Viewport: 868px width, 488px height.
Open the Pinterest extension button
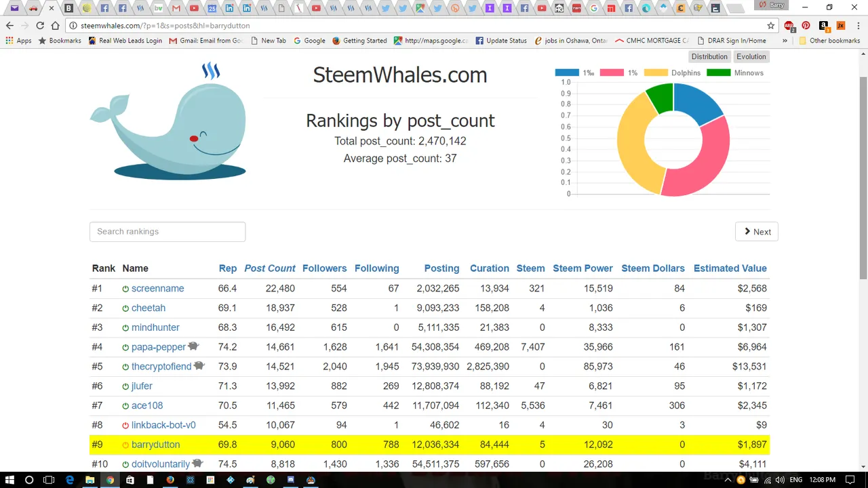point(806,26)
